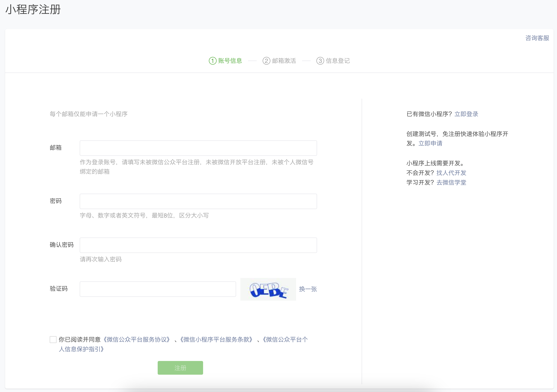Open 《微信公众平台服务协议》 link
This screenshot has width=557, height=392.
(x=137, y=339)
